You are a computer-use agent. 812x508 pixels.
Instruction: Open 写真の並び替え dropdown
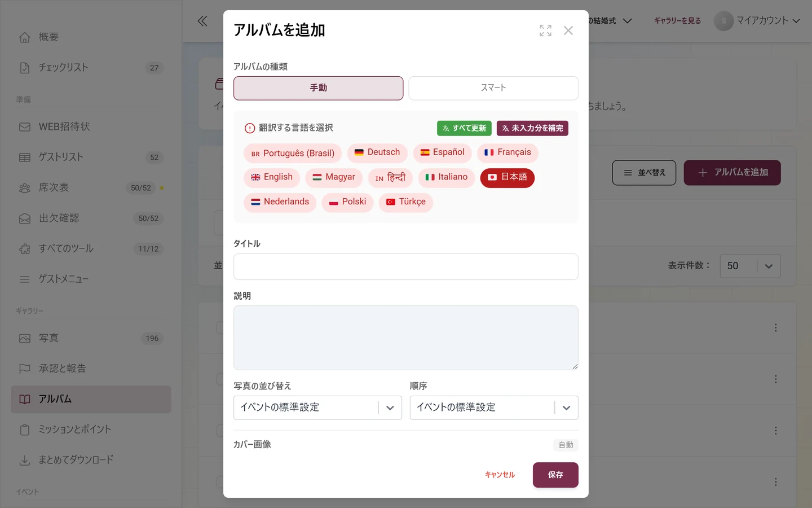point(318,408)
